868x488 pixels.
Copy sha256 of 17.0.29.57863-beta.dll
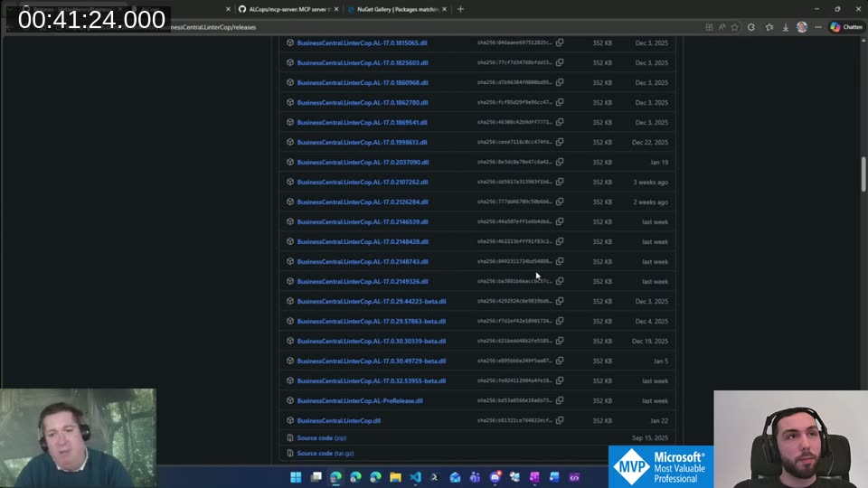[560, 322]
